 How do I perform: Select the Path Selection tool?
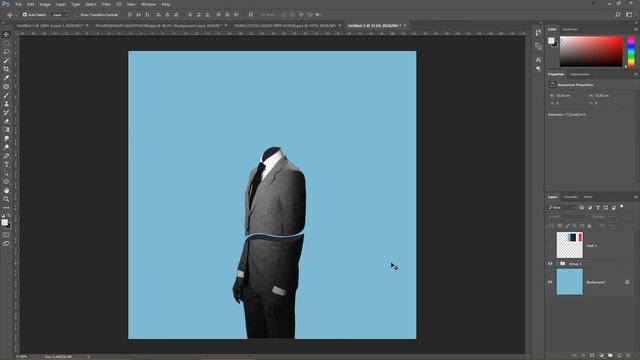click(x=6, y=173)
